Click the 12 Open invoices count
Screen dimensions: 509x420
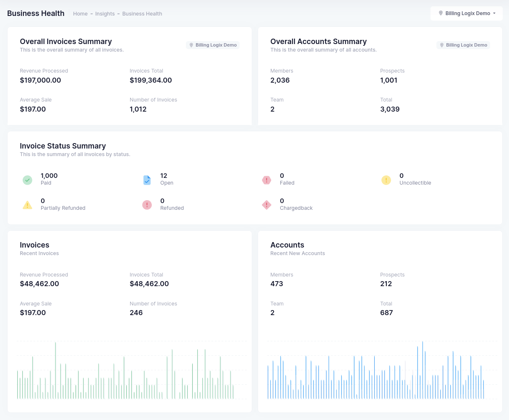[164, 176]
